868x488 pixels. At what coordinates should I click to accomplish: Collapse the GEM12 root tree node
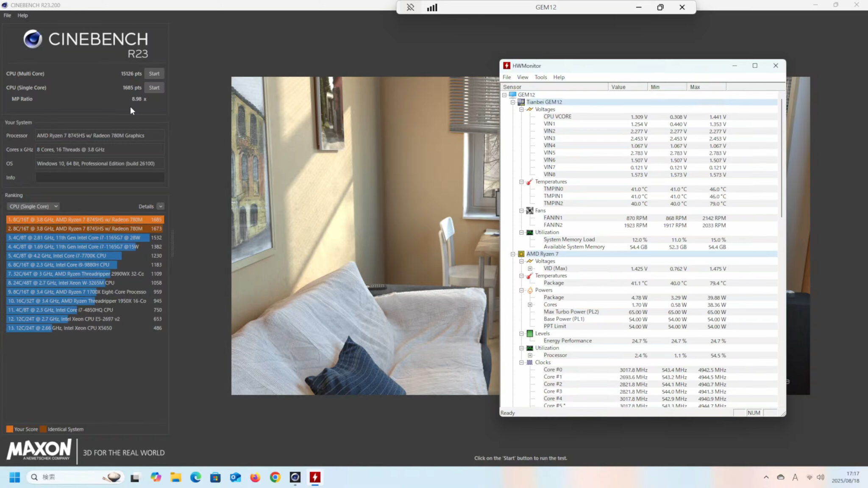pos(504,95)
